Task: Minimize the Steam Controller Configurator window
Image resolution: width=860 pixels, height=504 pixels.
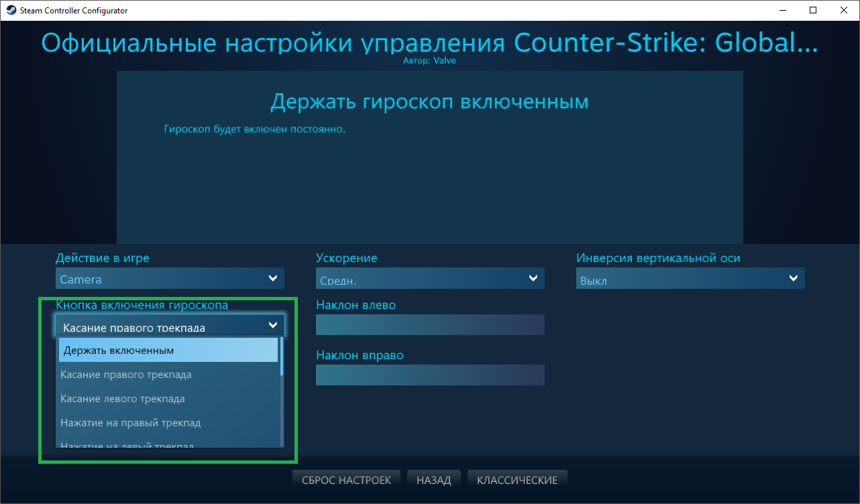Action: [782, 10]
